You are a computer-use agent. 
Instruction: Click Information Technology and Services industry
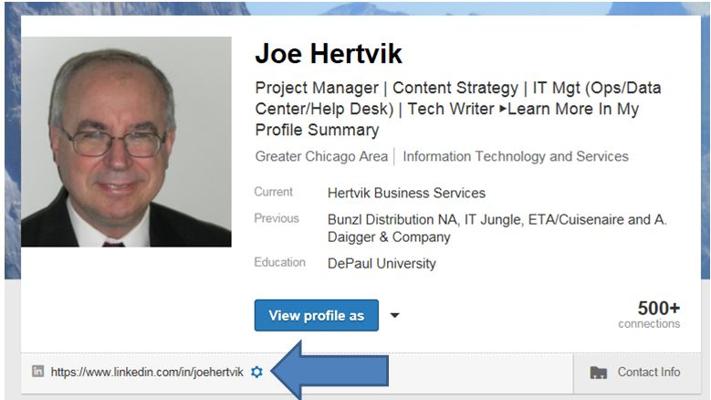(516, 156)
